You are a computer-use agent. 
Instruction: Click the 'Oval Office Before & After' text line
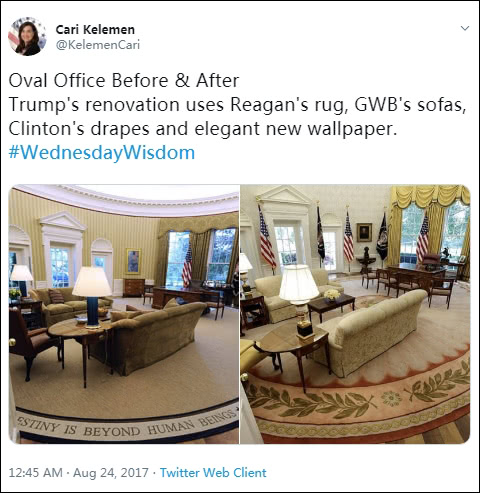(124, 81)
